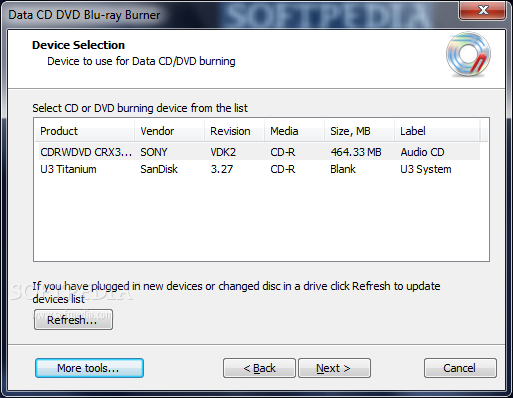This screenshot has height=398, width=513.
Task: Click the 464.33 MB size cell
Action: click(x=356, y=152)
